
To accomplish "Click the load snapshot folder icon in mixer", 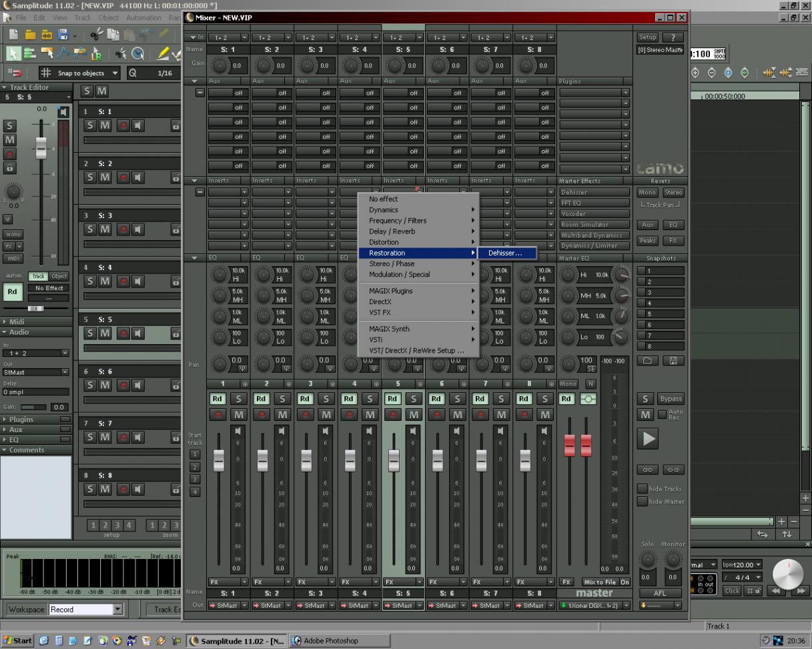I will click(x=647, y=360).
